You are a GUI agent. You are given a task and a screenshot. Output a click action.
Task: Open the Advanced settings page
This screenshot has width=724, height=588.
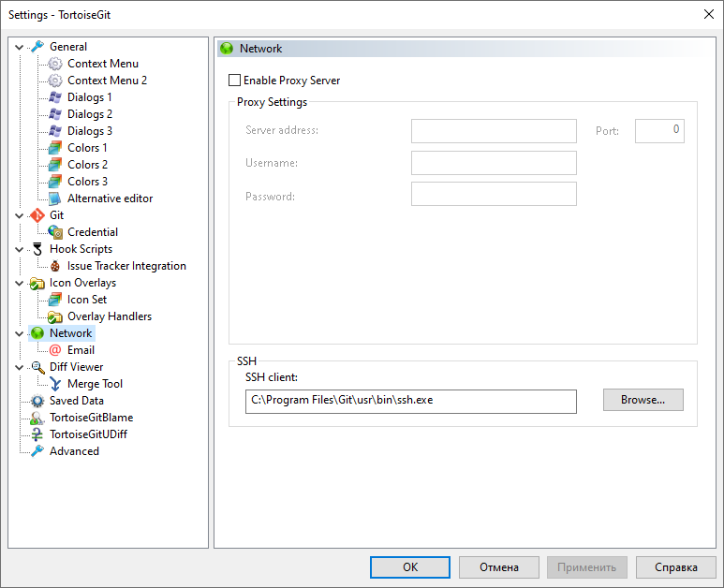coord(74,451)
